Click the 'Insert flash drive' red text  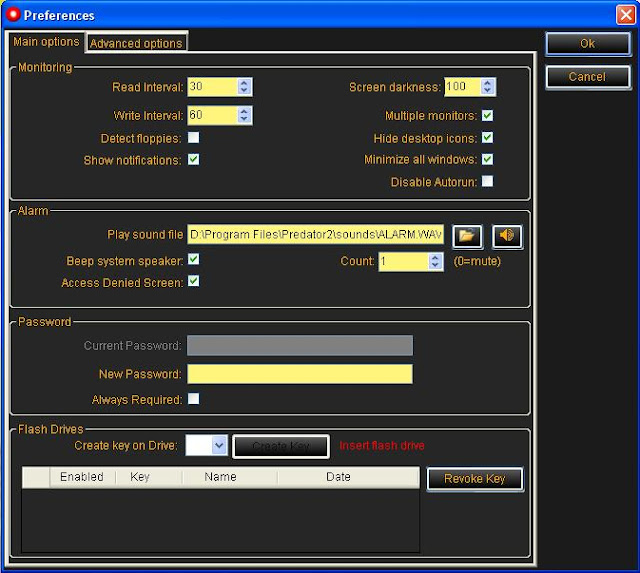382,445
